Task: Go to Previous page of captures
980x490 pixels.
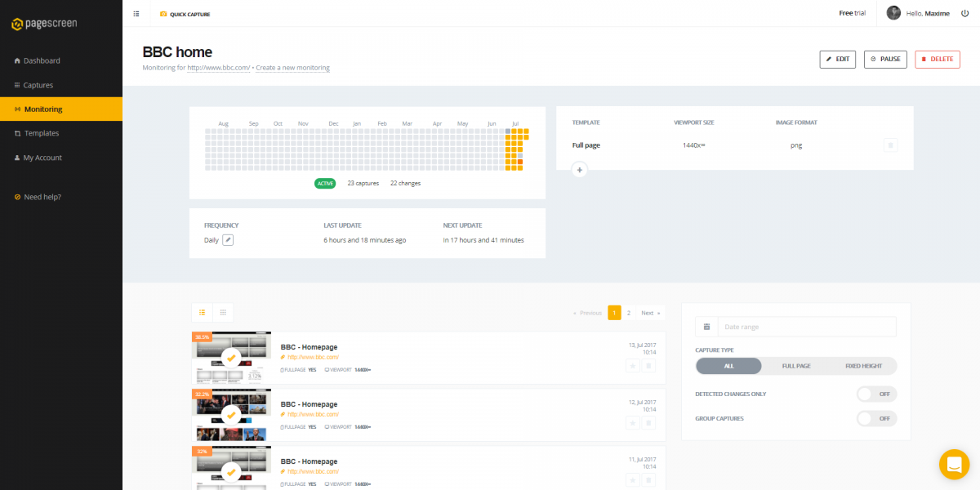Action: 588,313
